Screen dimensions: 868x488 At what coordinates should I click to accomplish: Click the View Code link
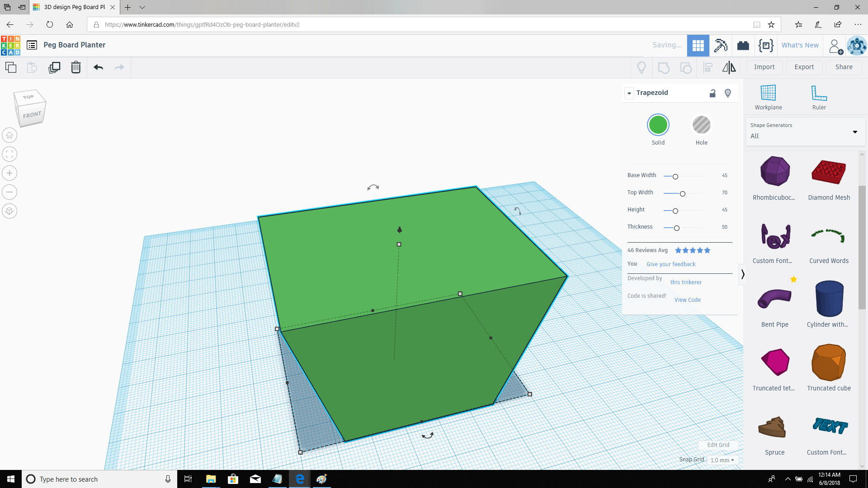[x=687, y=300]
